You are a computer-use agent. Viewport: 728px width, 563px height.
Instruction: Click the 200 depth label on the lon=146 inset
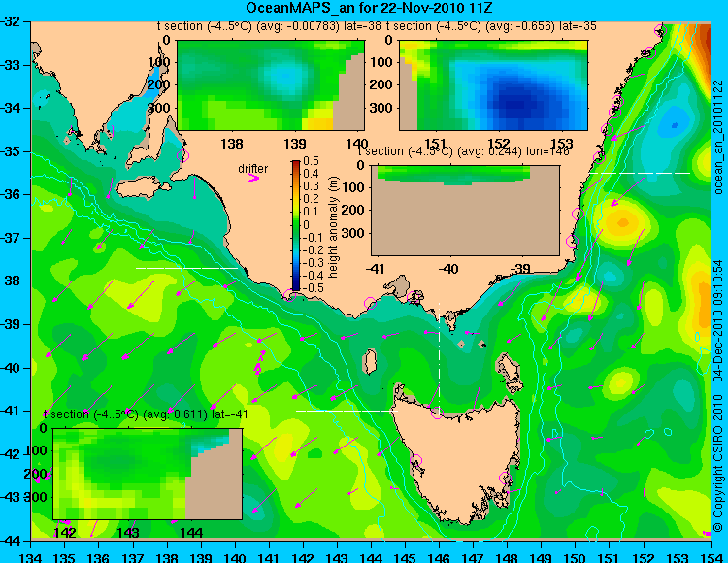point(354,210)
